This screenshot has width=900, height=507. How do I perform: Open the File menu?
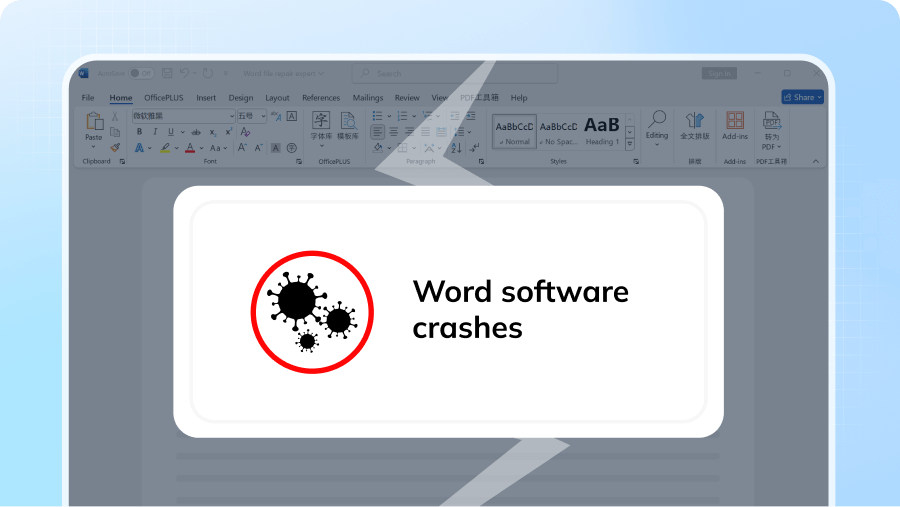pyautogui.click(x=88, y=98)
